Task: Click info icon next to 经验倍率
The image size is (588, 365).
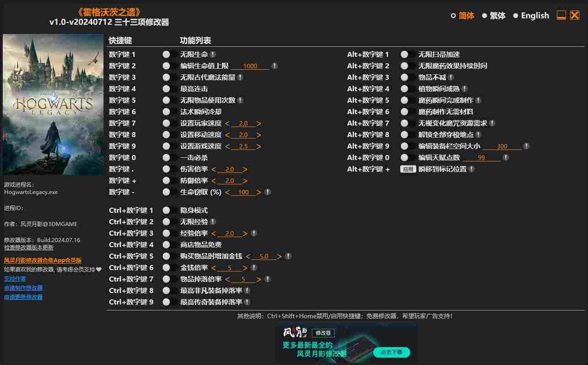Action: tap(254, 233)
